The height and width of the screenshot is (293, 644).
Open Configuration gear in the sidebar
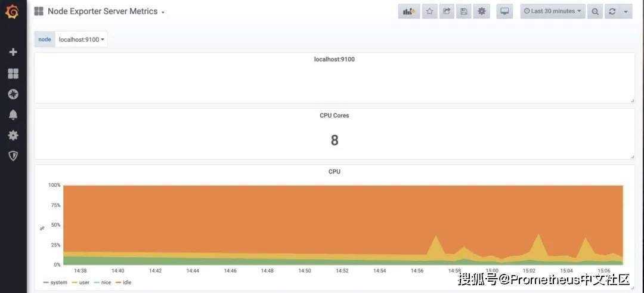click(x=13, y=135)
